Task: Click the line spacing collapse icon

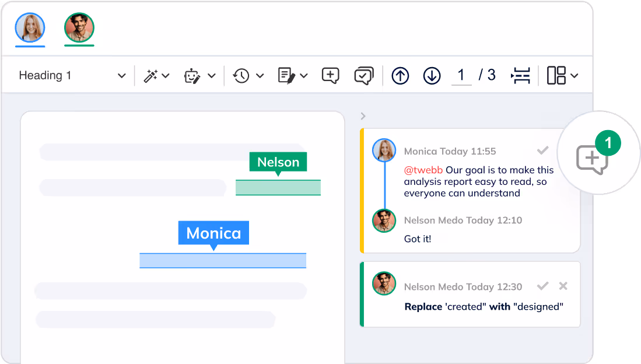Action: click(520, 76)
